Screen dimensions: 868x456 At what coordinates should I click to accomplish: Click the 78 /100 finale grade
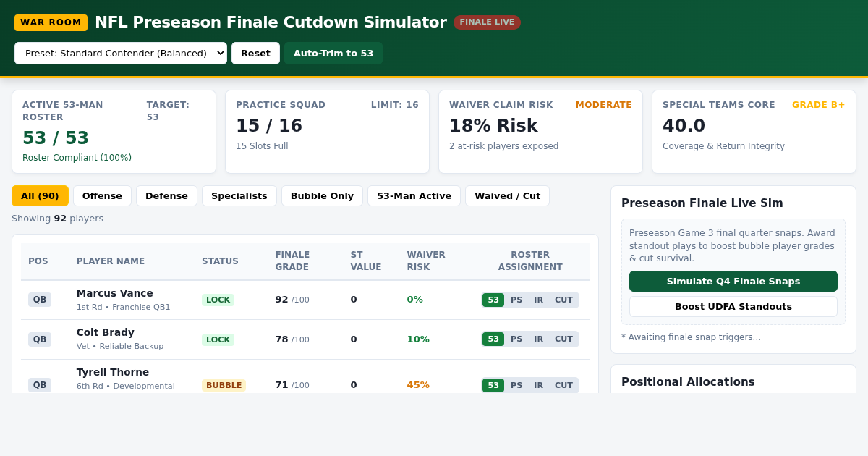tap(292, 339)
